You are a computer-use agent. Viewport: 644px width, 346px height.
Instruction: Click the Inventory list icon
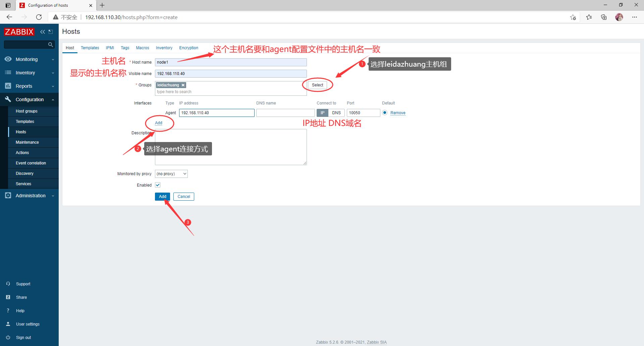pyautogui.click(x=8, y=72)
